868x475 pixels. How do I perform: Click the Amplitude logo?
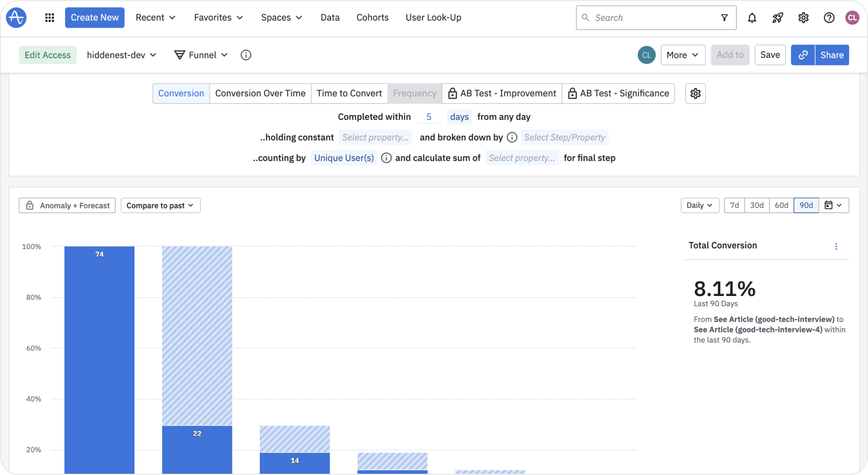[x=16, y=17]
